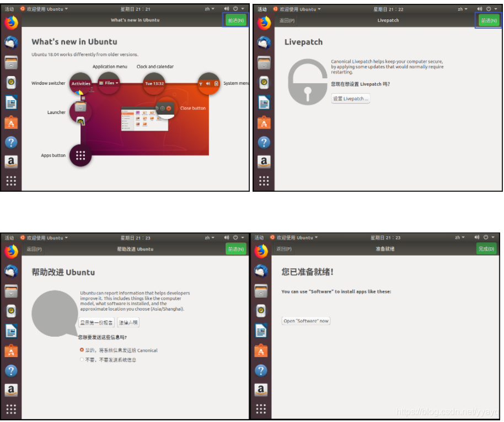Screen dimensions: 504x422
Task: Click 前进(N) on What's new in Ubuntu page
Action: tap(236, 20)
